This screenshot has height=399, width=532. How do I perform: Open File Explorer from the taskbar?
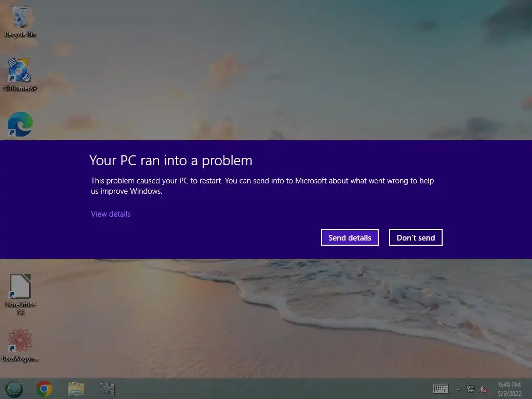tap(76, 389)
